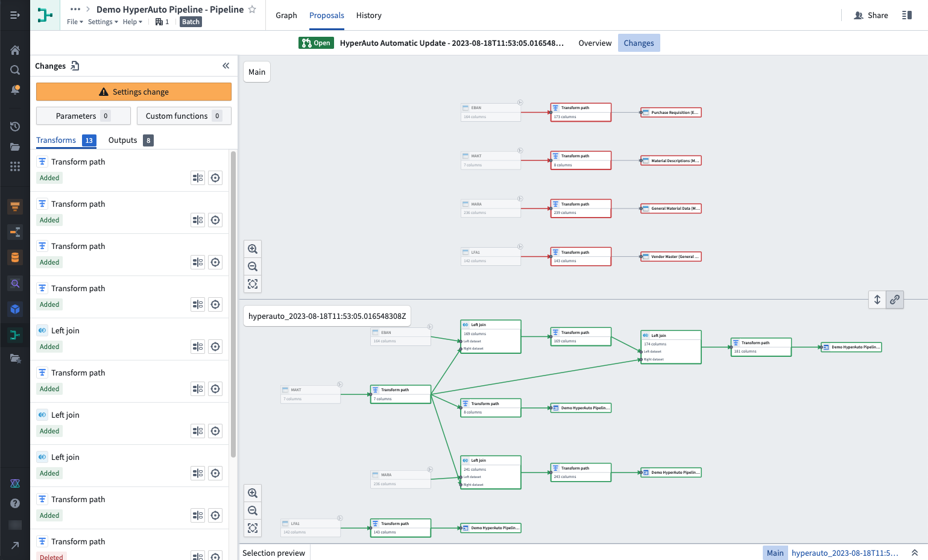Zoom in on the hyperauto branch graph

(x=253, y=493)
